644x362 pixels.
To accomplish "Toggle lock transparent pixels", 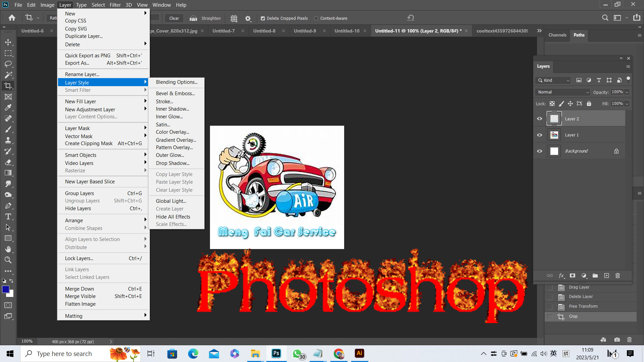I will point(552,104).
